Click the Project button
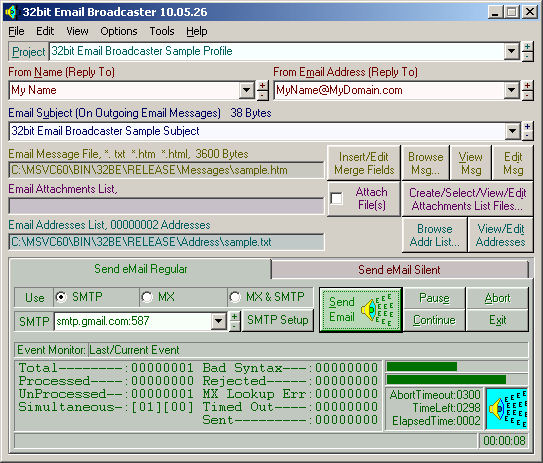 pos(28,52)
